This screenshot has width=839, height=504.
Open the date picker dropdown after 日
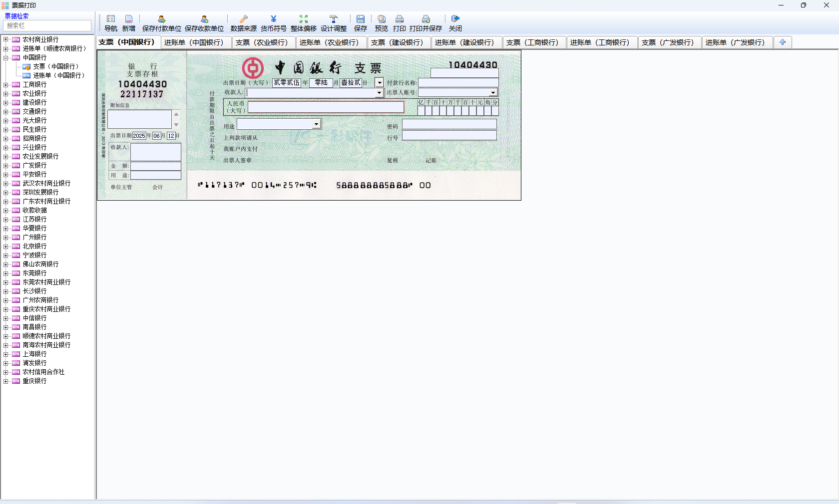[x=380, y=83]
